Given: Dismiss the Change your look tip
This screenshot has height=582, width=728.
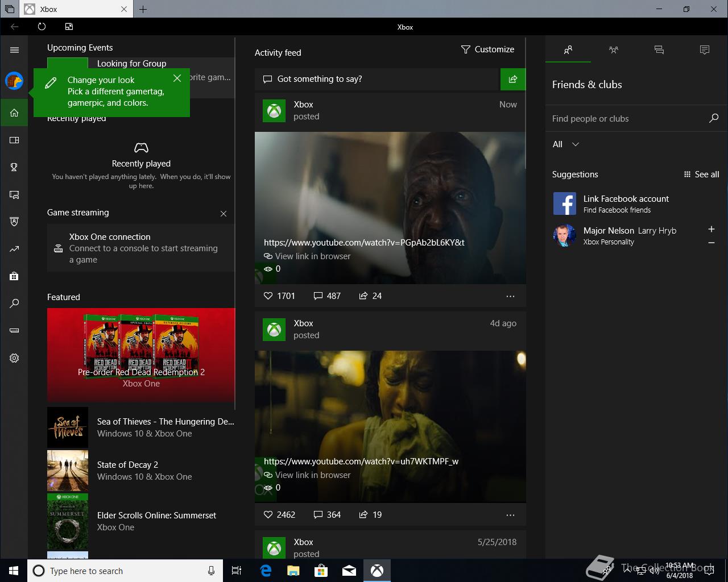Looking at the screenshot, I should pos(177,78).
